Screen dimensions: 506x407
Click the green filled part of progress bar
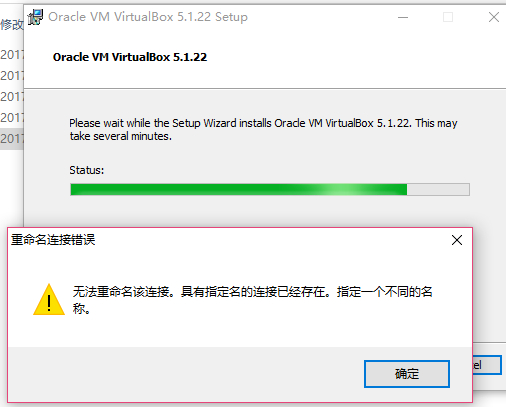point(239,190)
